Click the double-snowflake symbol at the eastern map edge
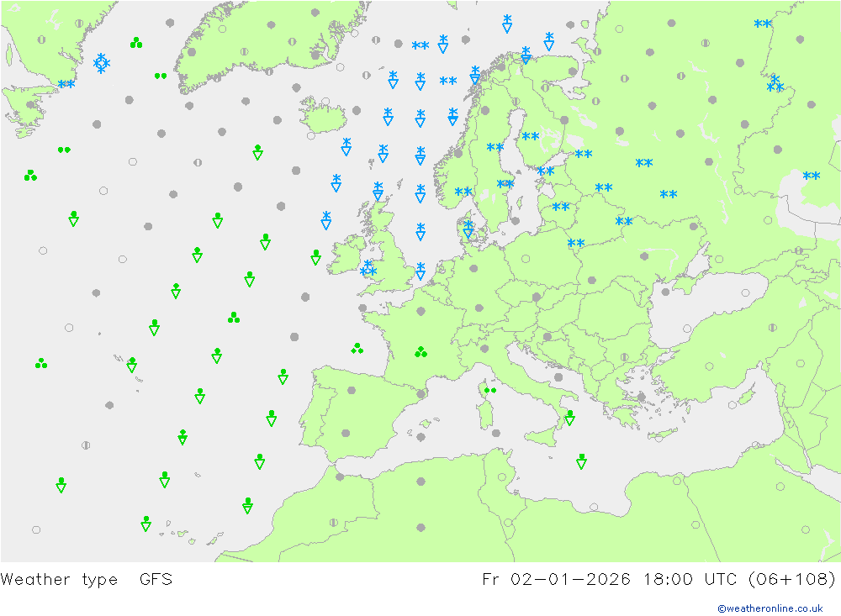841x616 pixels. click(x=812, y=176)
